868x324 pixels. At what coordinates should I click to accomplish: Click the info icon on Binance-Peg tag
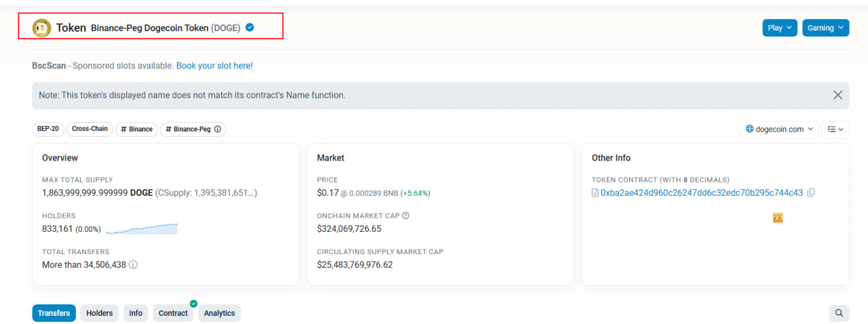218,129
